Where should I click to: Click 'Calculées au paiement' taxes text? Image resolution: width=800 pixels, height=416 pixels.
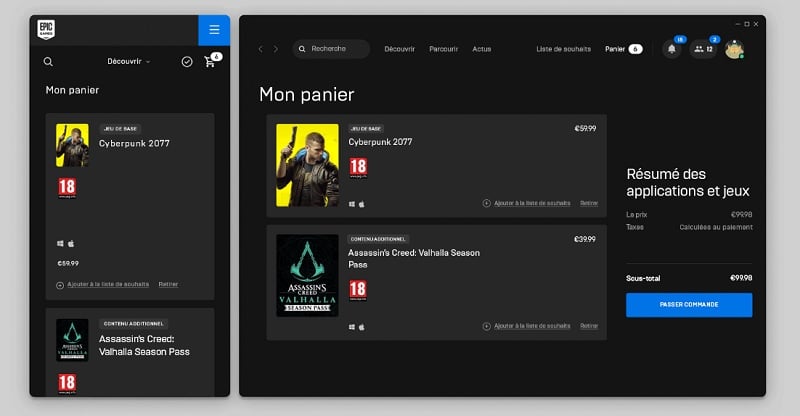716,227
